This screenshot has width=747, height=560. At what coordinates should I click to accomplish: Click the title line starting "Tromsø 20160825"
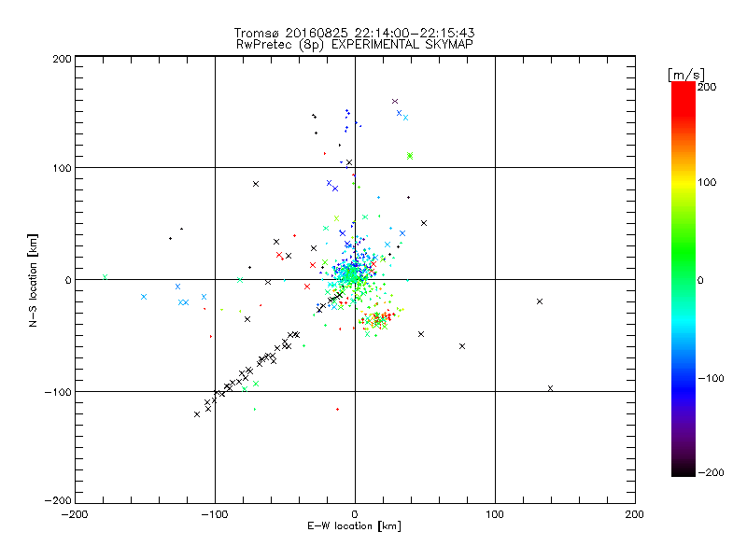[354, 33]
